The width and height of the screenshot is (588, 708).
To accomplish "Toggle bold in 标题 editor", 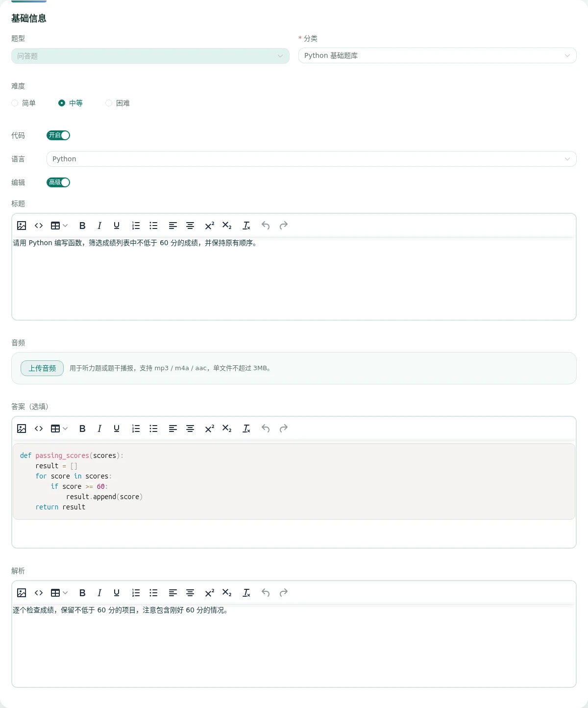I will click(82, 226).
